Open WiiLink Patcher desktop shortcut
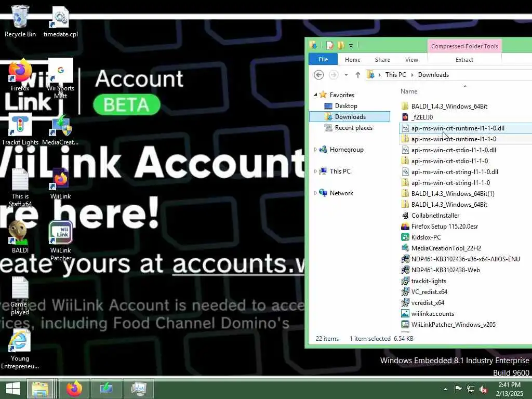532x399 pixels. click(x=61, y=241)
